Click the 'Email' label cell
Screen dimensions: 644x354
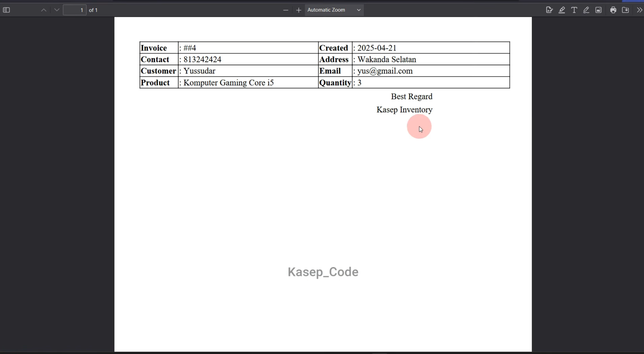coord(335,71)
